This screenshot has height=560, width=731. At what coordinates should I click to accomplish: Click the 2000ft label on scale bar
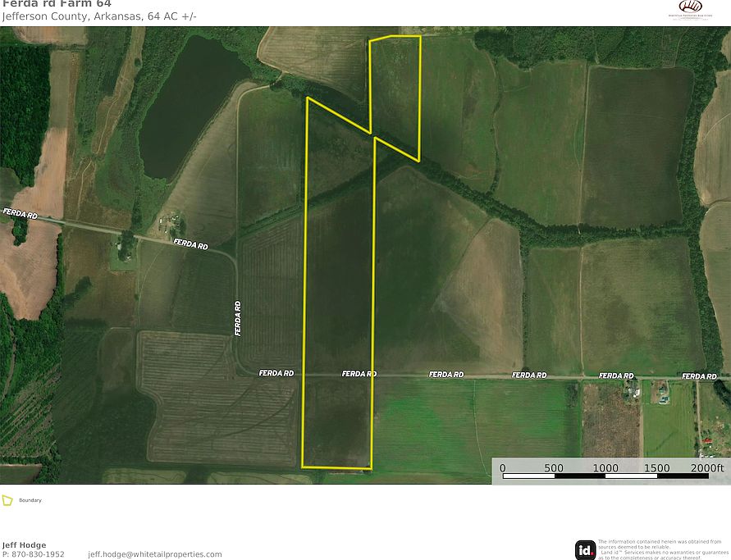pyautogui.click(x=707, y=467)
